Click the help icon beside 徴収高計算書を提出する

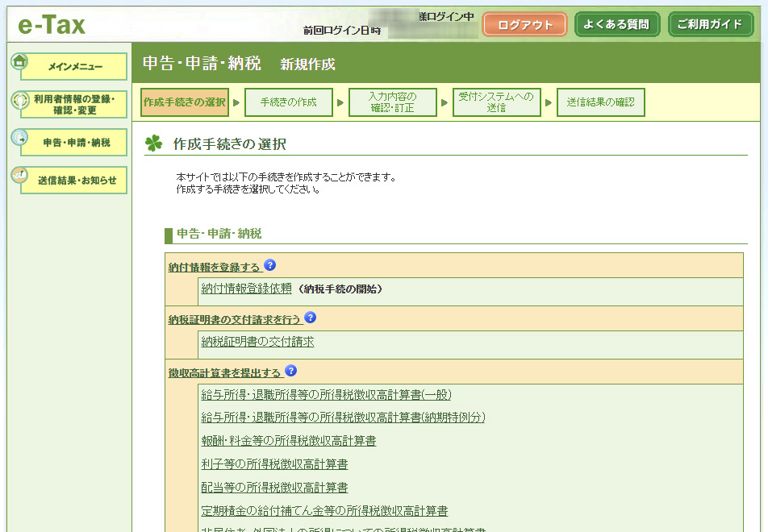(x=291, y=371)
